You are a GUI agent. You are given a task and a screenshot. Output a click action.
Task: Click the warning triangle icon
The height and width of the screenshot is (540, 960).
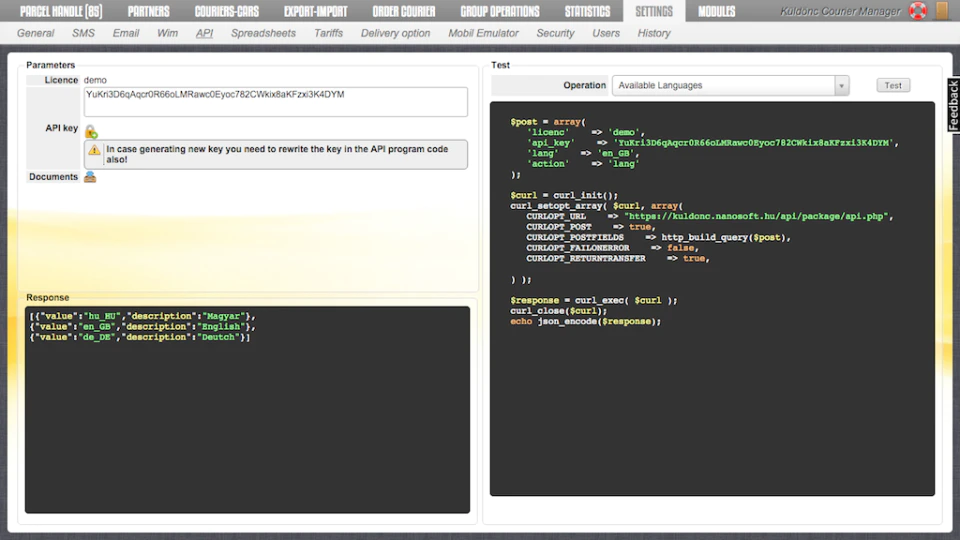[94, 149]
